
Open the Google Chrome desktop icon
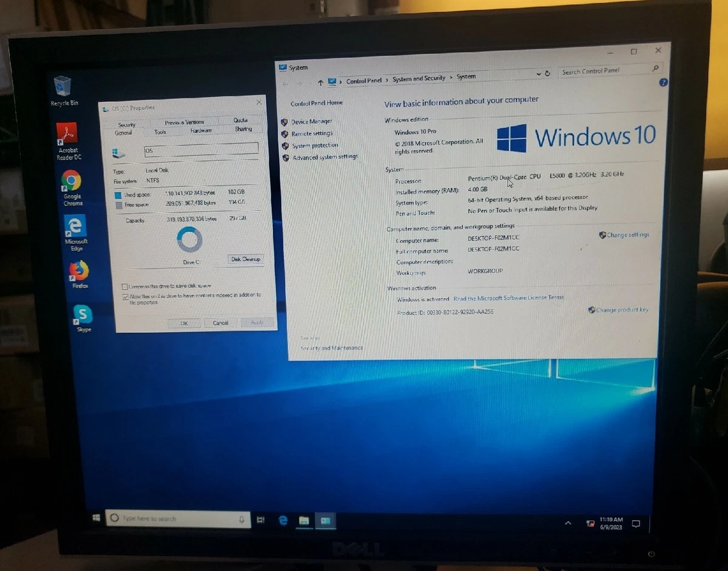coord(72,188)
